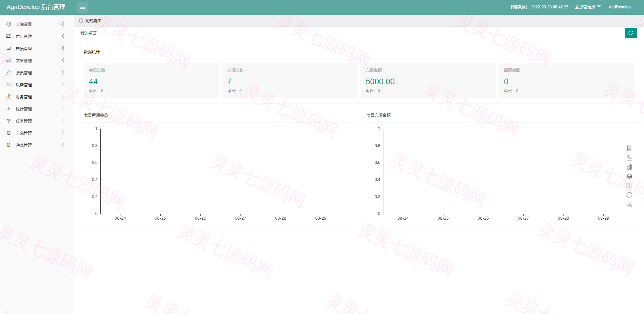644x314 pixels.
Task: Click the 充值次数 value 7
Action: tap(229, 82)
